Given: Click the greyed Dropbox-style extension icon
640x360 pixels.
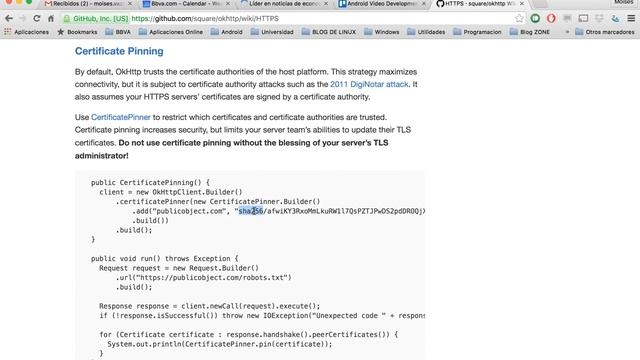Looking at the screenshot, I should (x=599, y=18).
